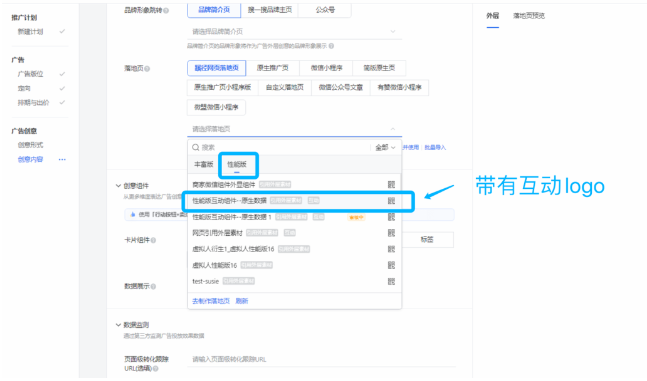The image size is (647, 381).
Task: Click QR code icon for 网页引用外层素材
Action: [391, 233]
